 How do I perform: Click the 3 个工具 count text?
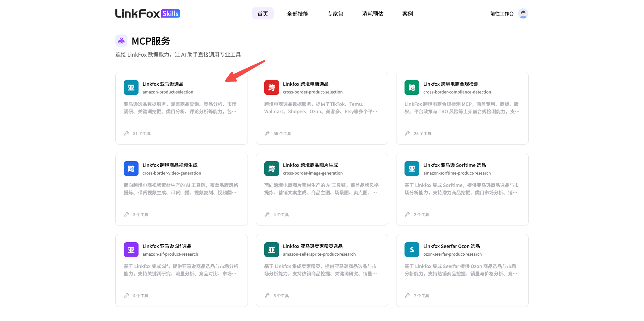pyautogui.click(x=141, y=214)
